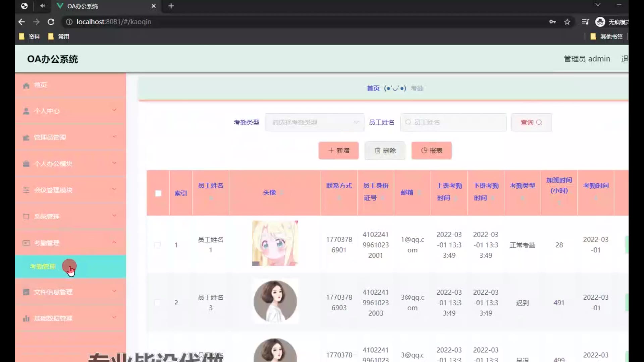
Task: Expand the 文件信息管理 sidebar menu
Action: point(70,292)
